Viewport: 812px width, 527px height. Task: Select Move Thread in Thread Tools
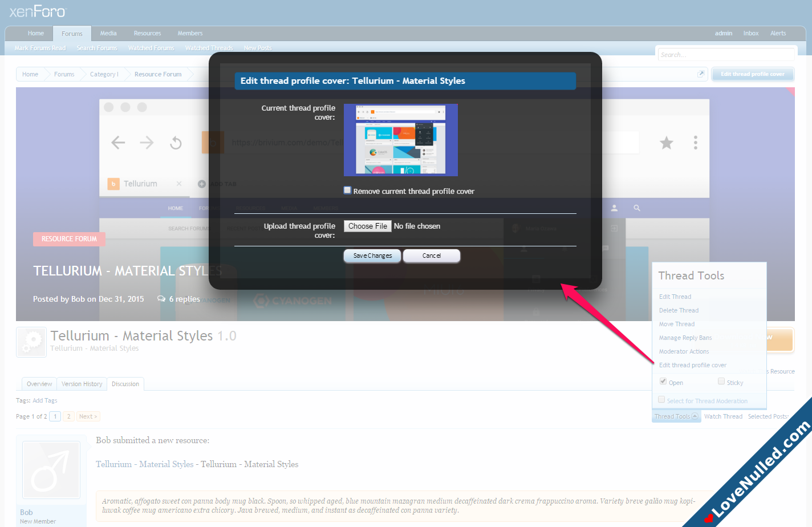coord(677,324)
